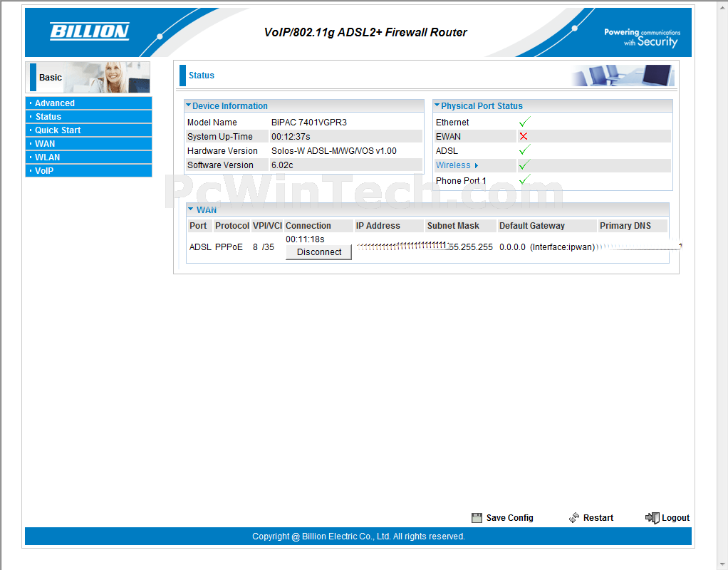Click the Save Config link
Screen dimensions: 728x570
pyautogui.click(x=509, y=518)
